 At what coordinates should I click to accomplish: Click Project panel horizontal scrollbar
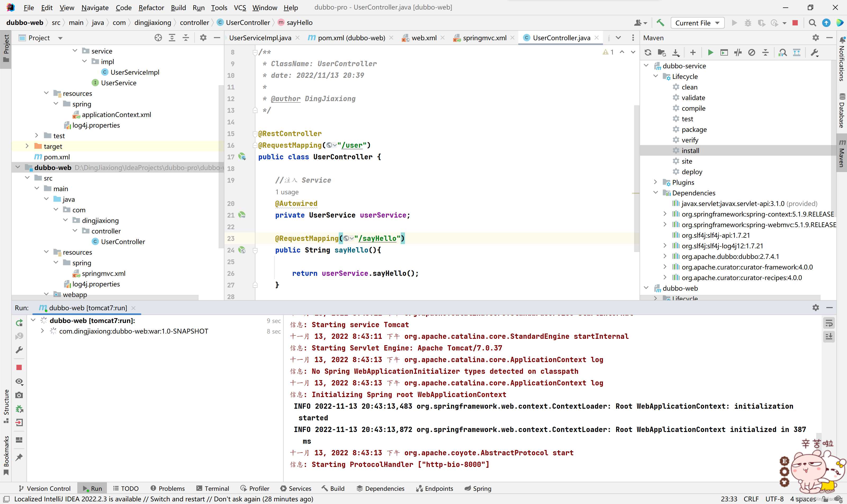[x=105, y=298]
